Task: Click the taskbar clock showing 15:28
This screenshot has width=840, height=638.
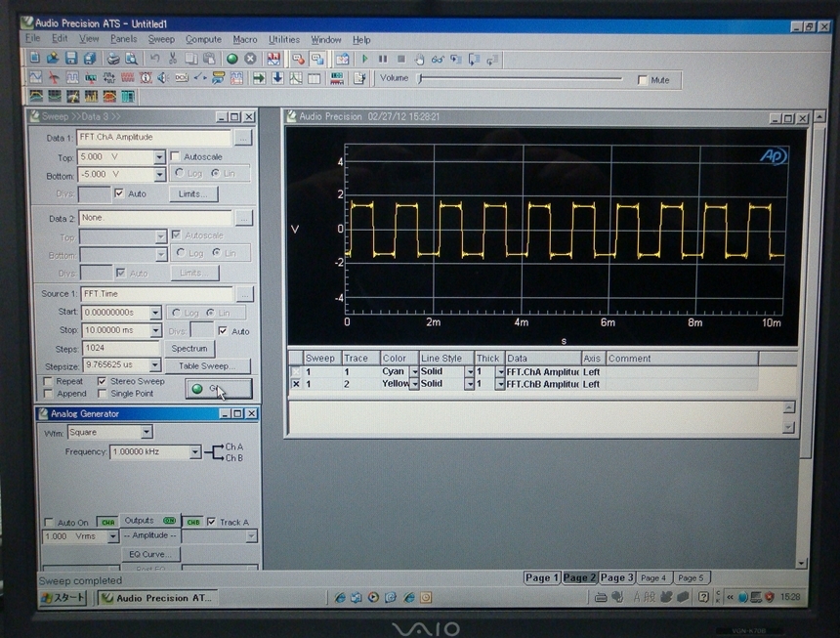Action: [790, 597]
